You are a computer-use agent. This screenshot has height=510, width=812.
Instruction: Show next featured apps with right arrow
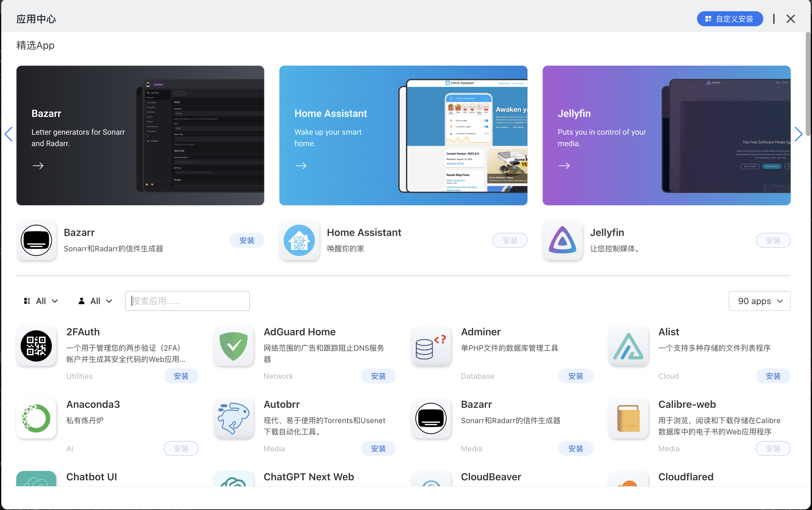[x=798, y=134]
